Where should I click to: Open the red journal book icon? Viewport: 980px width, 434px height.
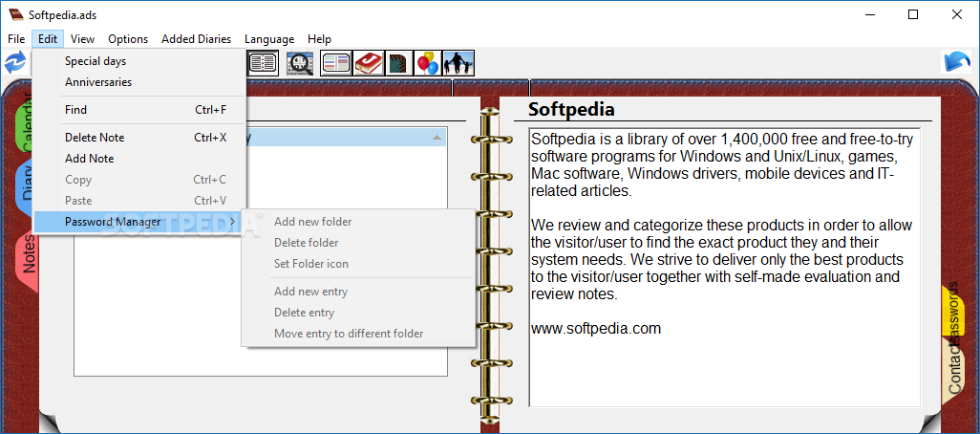tap(369, 63)
